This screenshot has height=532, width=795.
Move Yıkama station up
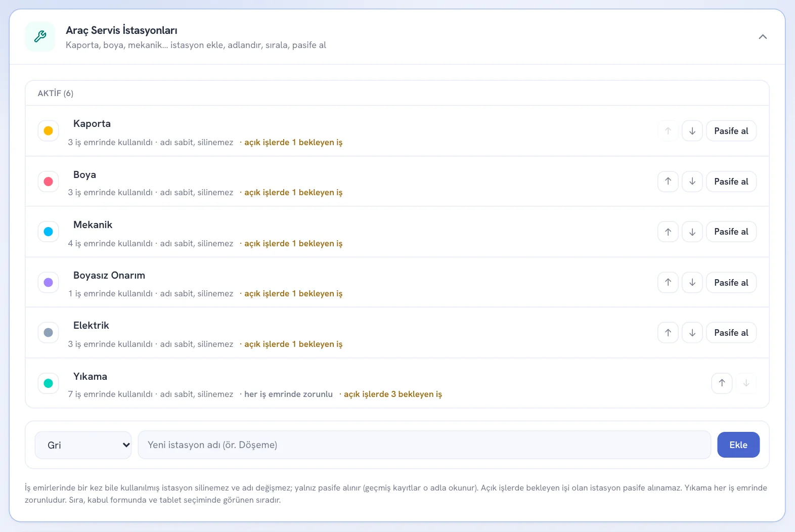[722, 383]
